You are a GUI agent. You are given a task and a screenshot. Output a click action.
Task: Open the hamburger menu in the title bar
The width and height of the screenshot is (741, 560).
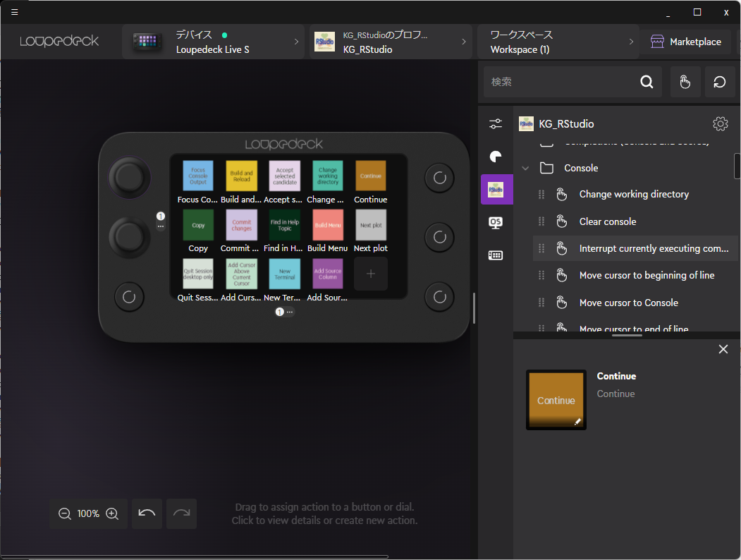click(15, 12)
